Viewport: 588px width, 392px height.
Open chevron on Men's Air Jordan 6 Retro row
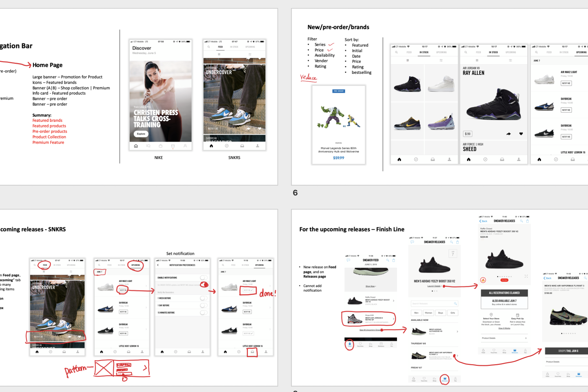393,318
